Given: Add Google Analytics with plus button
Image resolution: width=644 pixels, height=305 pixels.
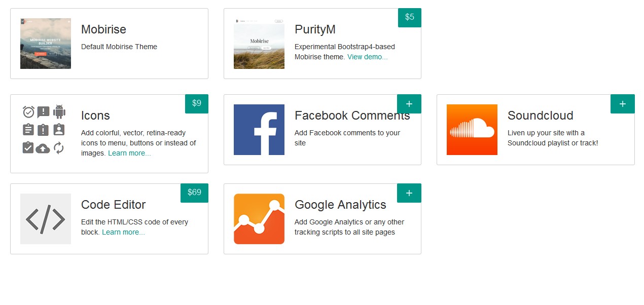Looking at the screenshot, I should click(x=409, y=193).
